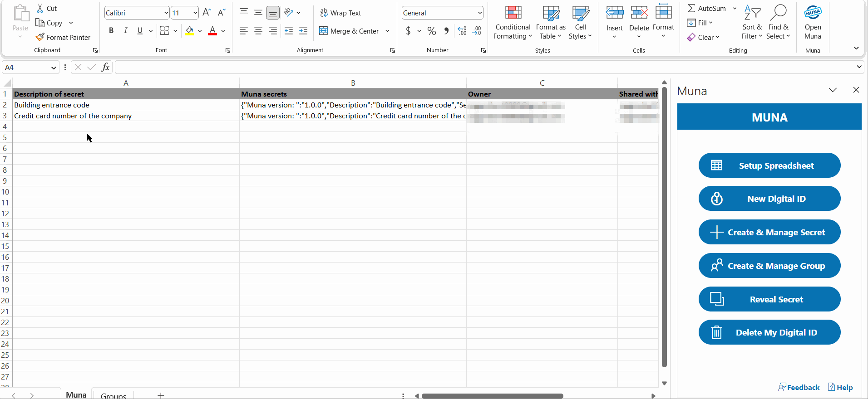
Task: Activate the Format Painter brush
Action: point(40,37)
